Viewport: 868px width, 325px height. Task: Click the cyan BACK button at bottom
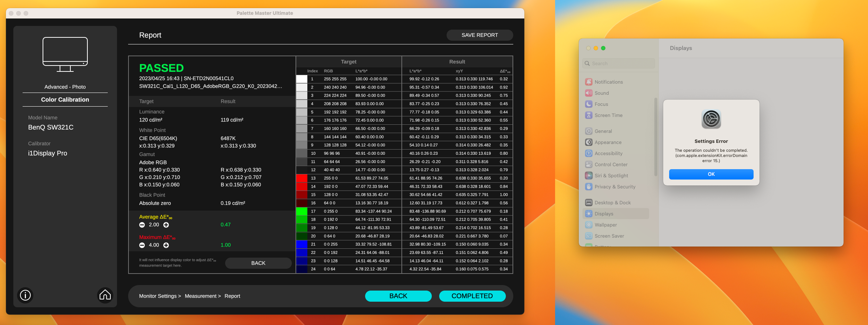(x=398, y=296)
